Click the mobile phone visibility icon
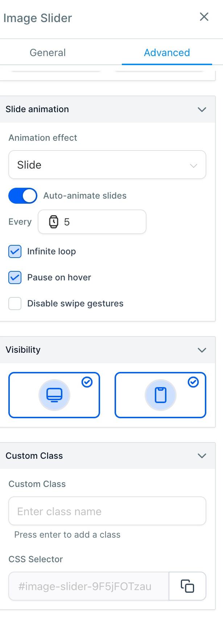The height and width of the screenshot is (644, 223). [x=161, y=395]
